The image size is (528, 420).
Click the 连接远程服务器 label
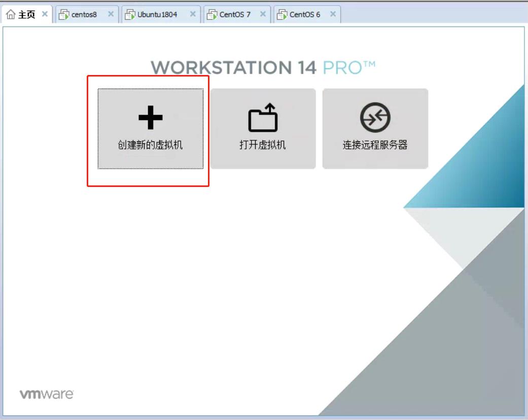click(375, 145)
